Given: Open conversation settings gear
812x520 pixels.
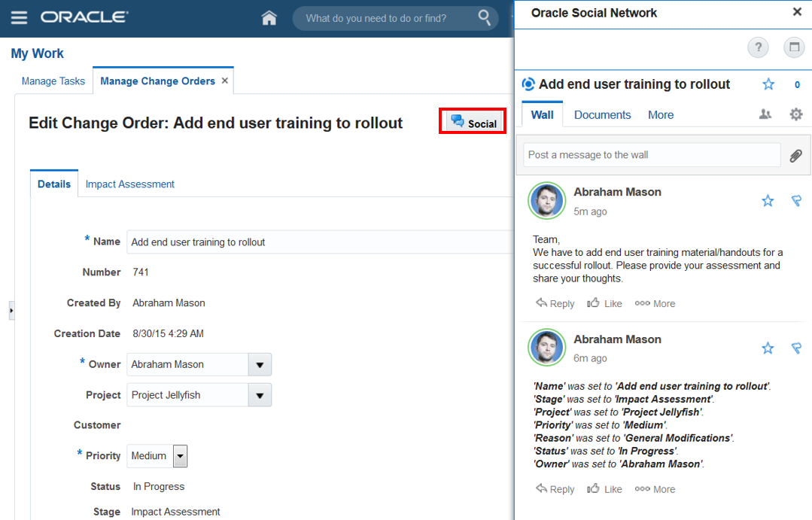Looking at the screenshot, I should point(796,114).
